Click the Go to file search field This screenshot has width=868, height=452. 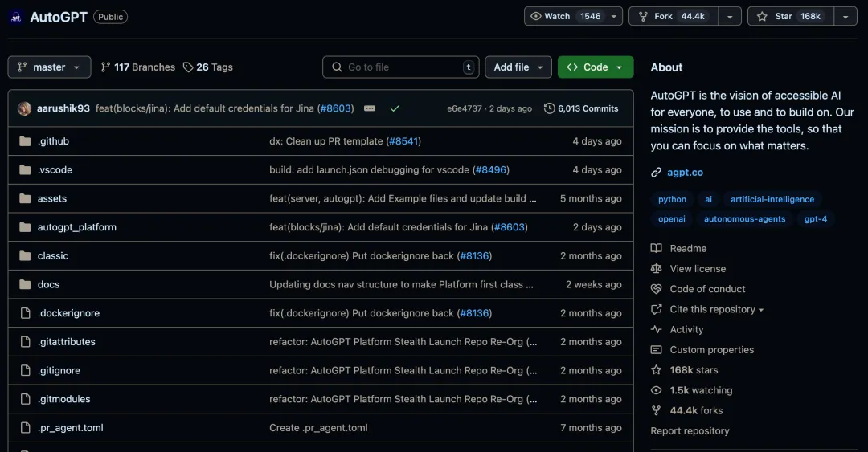402,67
